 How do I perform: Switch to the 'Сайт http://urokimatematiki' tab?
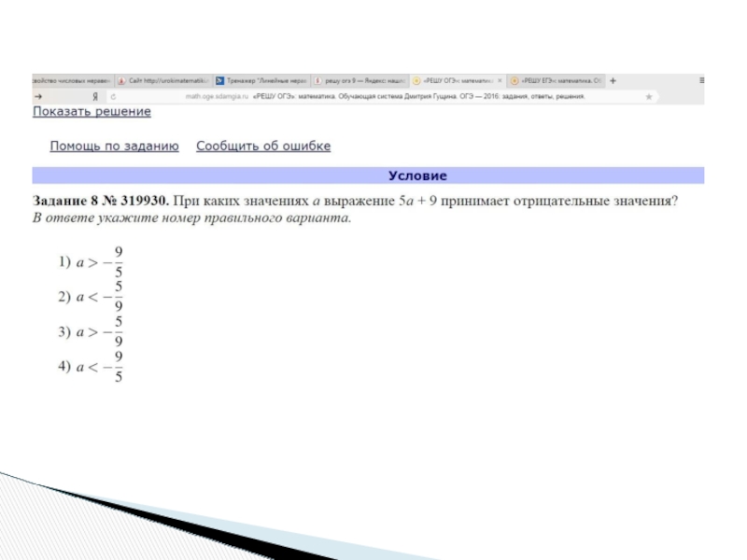pos(164,81)
